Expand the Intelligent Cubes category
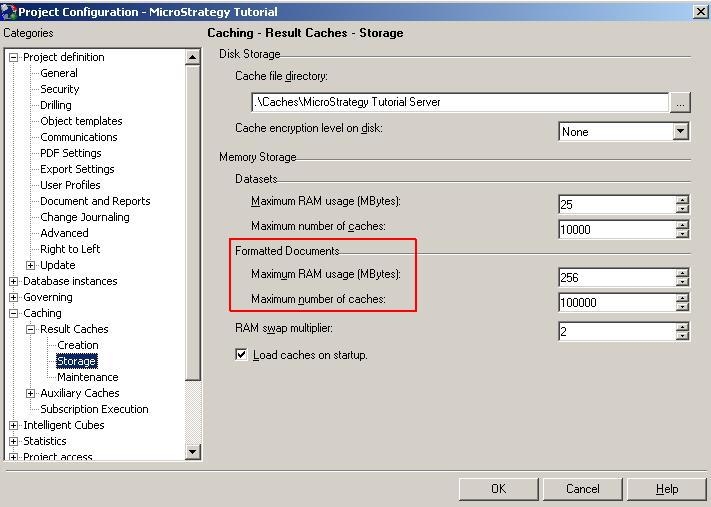The width and height of the screenshot is (711, 507). pyautogui.click(x=14, y=425)
